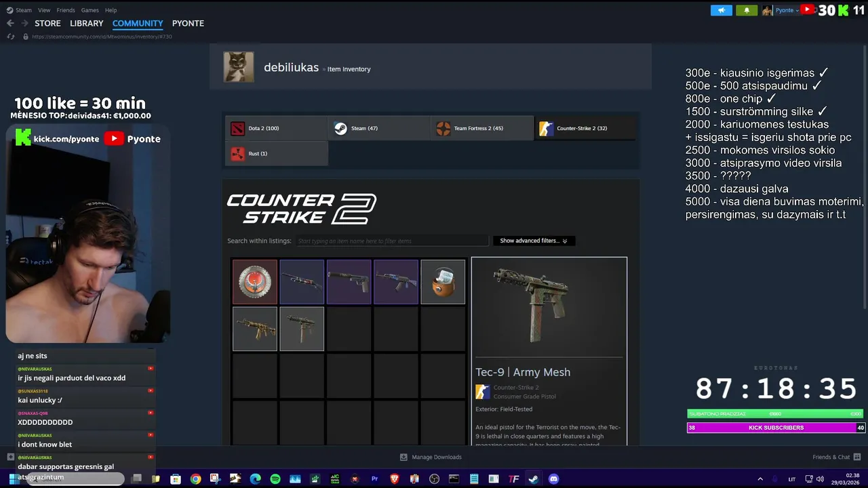Click the steamcommunity URL address bar

click(x=102, y=37)
